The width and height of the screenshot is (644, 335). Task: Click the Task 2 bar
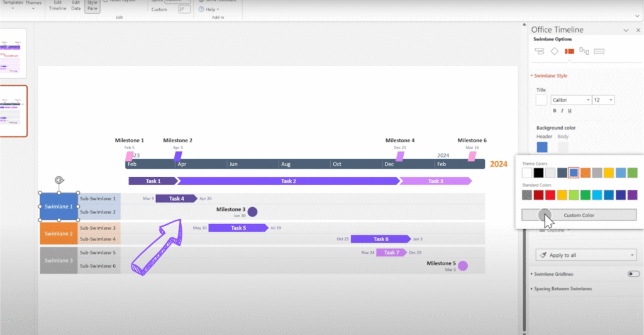coord(288,181)
